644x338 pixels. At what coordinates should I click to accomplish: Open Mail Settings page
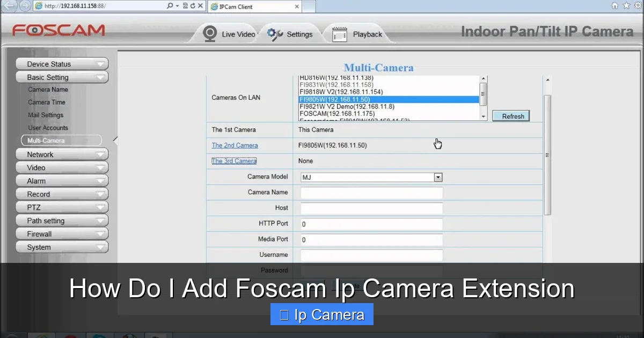click(46, 115)
